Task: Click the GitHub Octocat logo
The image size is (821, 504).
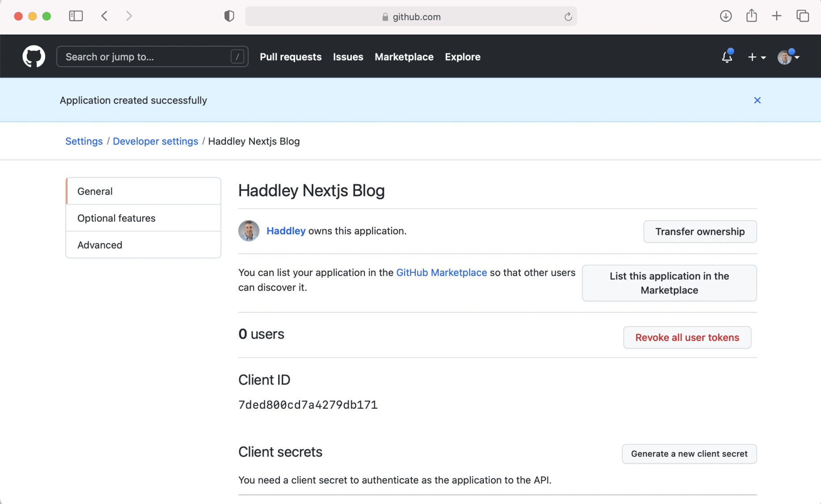Action: 34,57
